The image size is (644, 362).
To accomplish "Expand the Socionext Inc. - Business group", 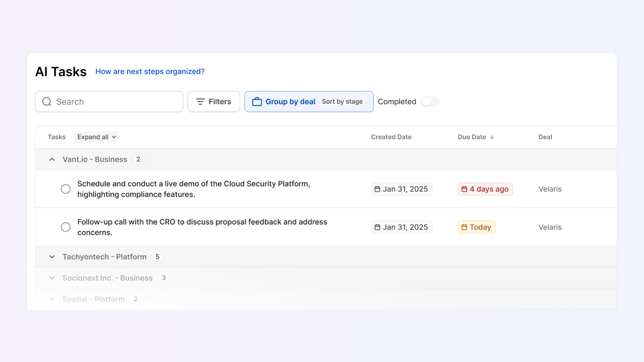I will tap(52, 278).
